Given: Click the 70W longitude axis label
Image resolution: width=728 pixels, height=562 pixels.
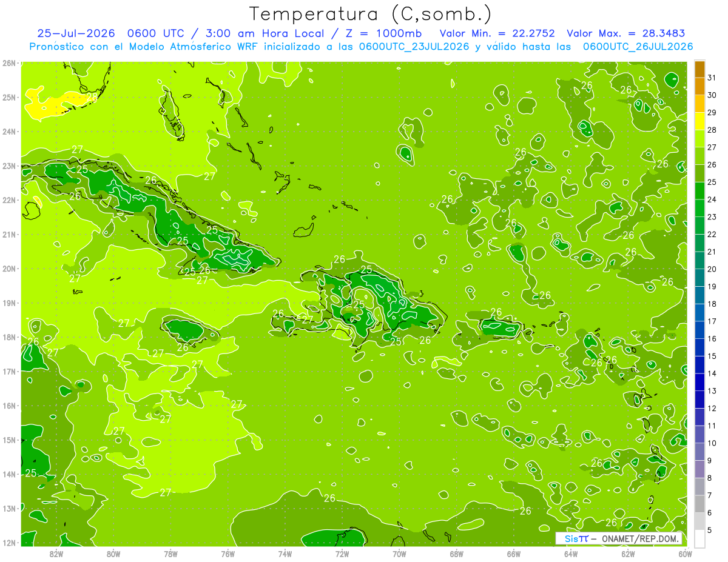Looking at the screenshot, I should click(399, 554).
